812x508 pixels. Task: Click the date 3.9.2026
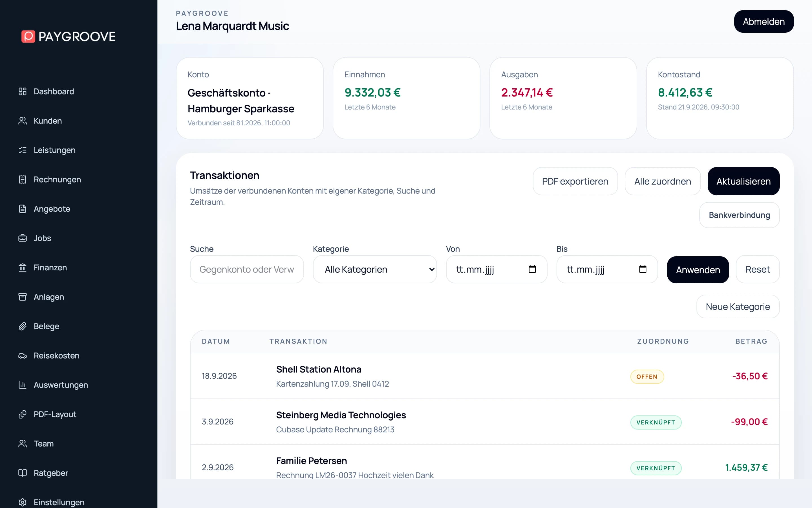(217, 422)
